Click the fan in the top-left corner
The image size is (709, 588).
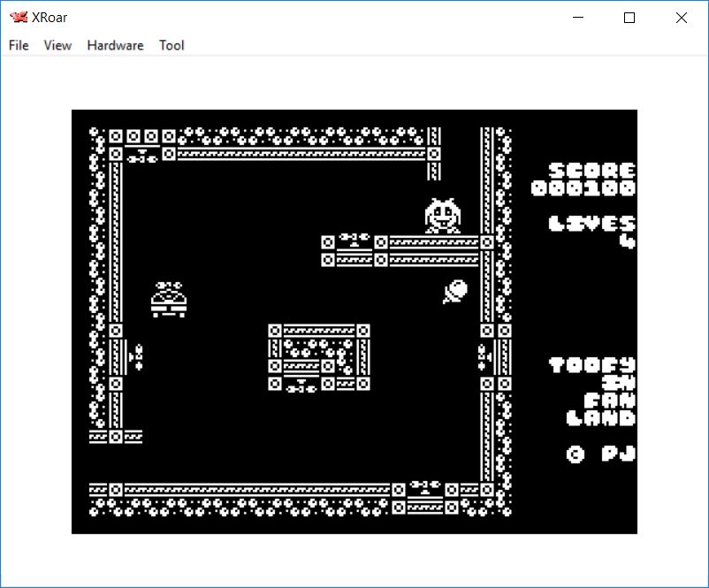[x=141, y=157]
